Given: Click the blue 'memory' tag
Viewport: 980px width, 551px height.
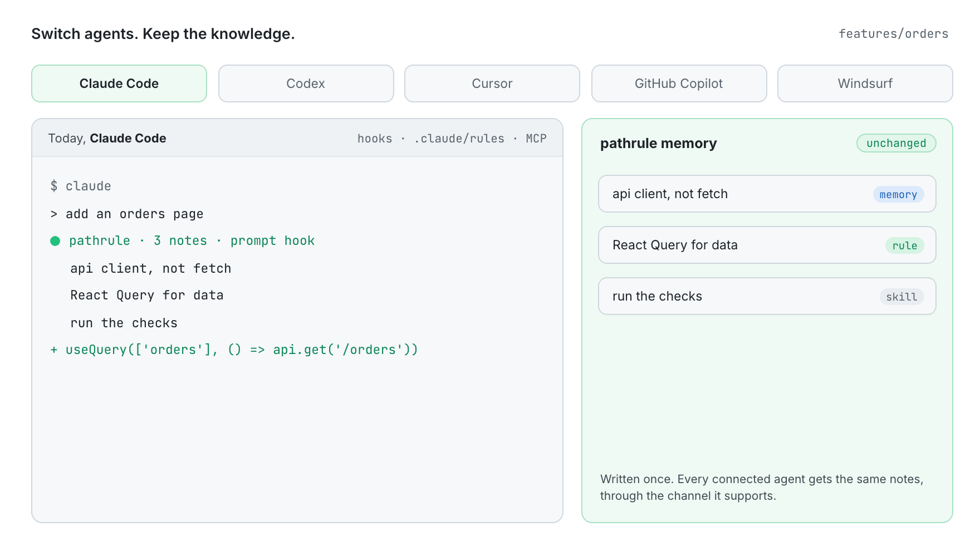Looking at the screenshot, I should (x=898, y=194).
